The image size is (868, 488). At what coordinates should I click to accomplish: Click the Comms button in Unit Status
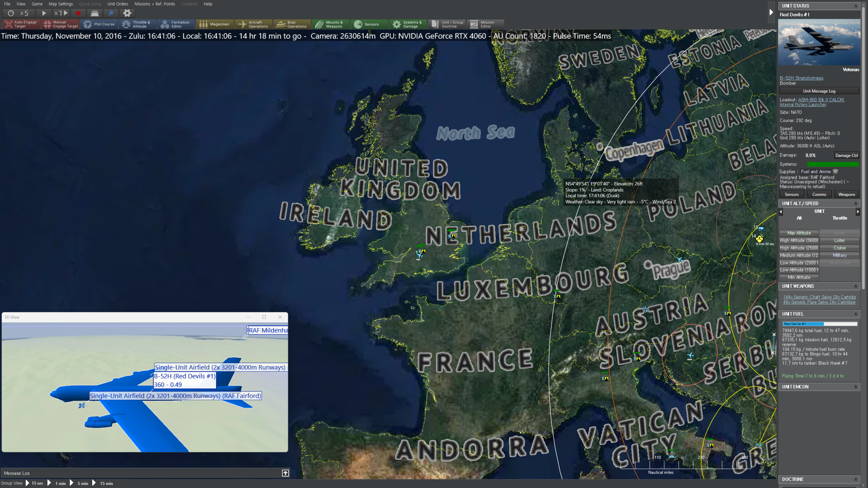pos(819,194)
